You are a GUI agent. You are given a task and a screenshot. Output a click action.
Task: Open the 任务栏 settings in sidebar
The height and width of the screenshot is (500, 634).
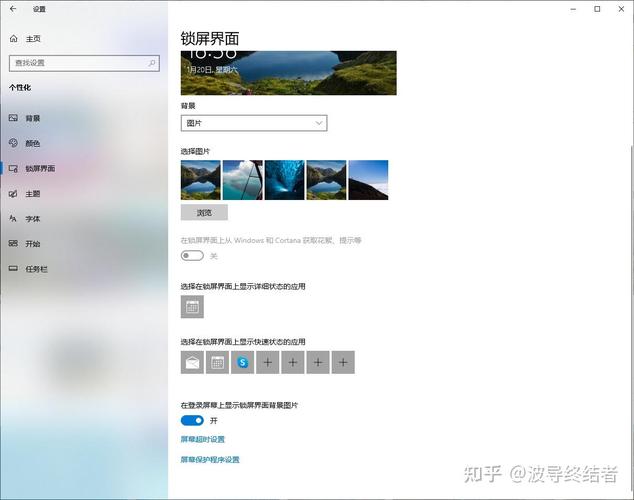[x=36, y=269]
